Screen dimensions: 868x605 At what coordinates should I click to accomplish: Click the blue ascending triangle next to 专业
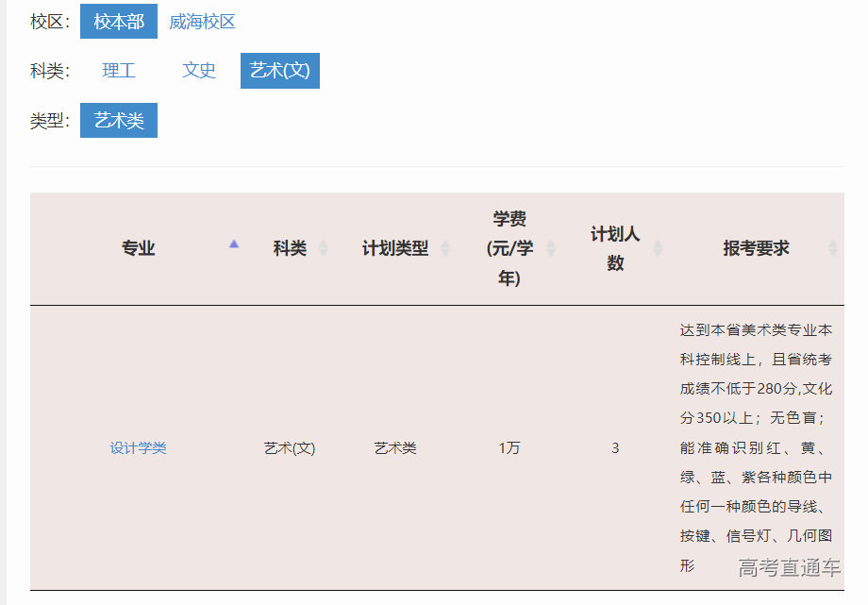(x=233, y=243)
